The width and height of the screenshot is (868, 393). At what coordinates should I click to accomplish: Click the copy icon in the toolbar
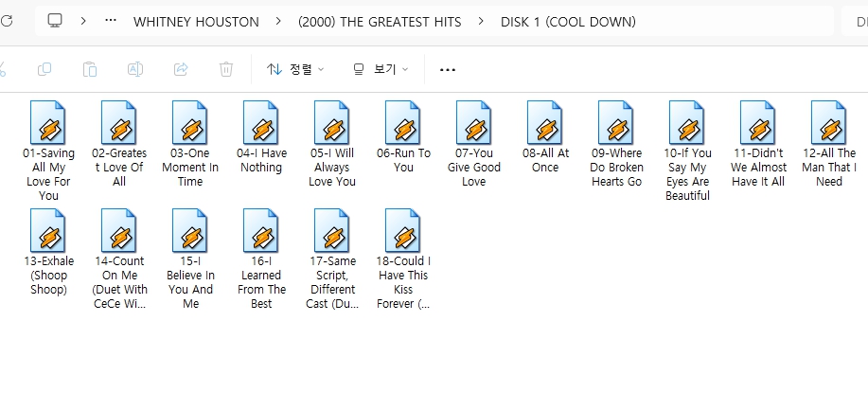coord(44,69)
